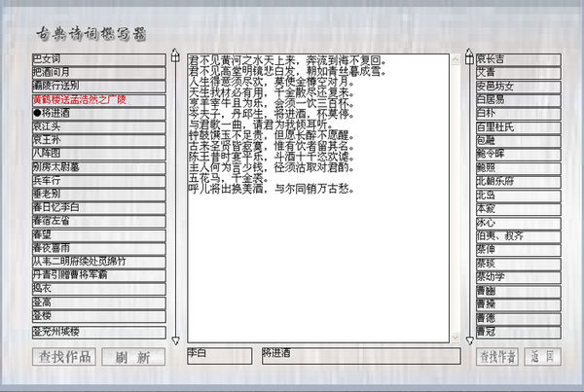Select the poem 垂老别
The height and width of the screenshot is (392, 584).
click(99, 194)
